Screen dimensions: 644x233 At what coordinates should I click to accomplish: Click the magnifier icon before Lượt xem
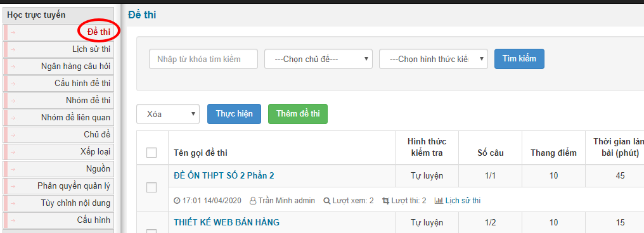[327, 201]
